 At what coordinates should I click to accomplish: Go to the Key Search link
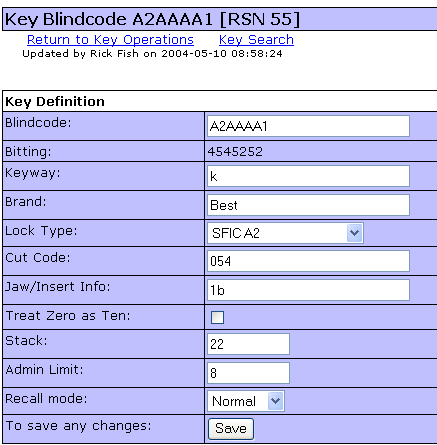pos(256,40)
